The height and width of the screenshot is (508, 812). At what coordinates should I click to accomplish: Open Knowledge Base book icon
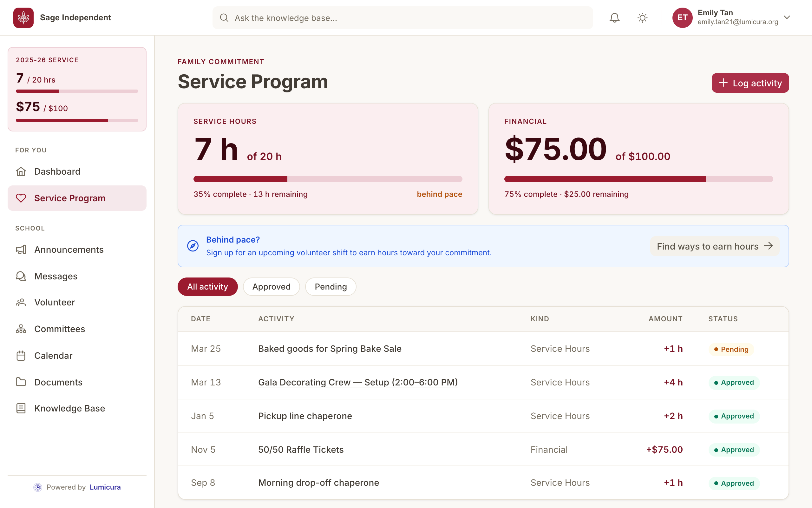pyautogui.click(x=21, y=408)
